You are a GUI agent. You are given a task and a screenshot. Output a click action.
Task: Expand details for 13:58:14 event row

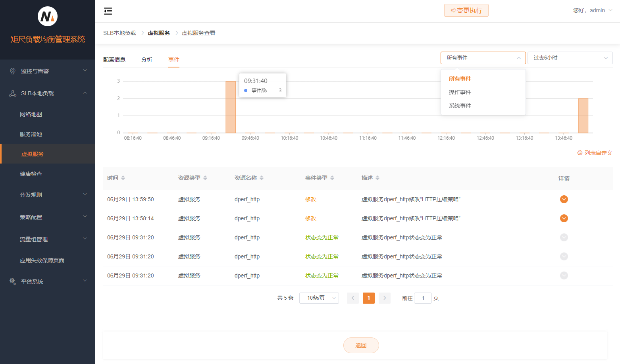click(564, 218)
